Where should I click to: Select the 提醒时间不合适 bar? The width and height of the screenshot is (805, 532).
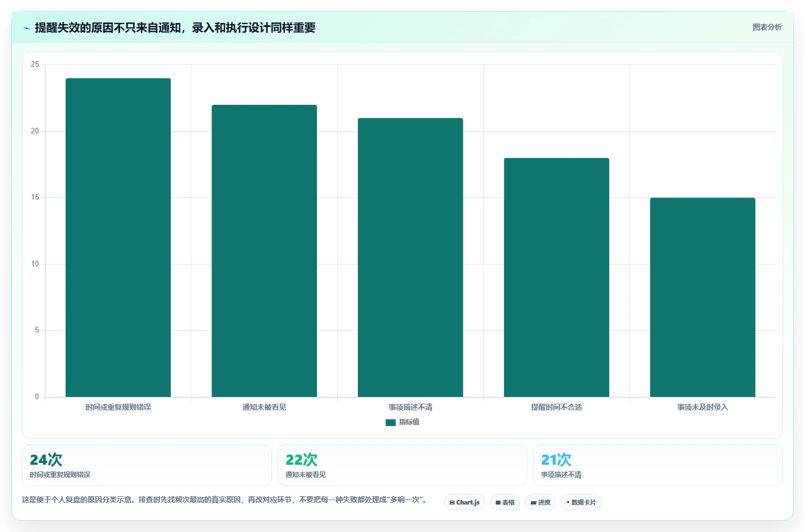pos(556,277)
